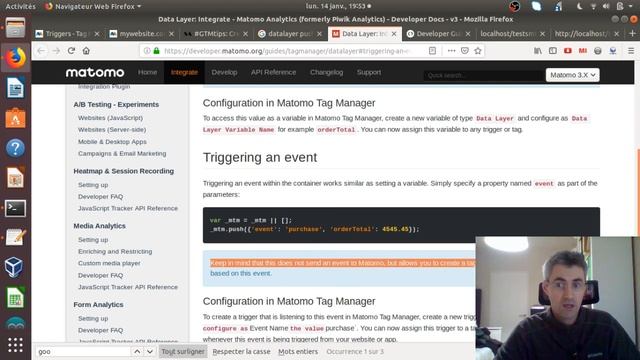Screen dimensions: 640x360
Task: Open page actions three-dots menu
Action: point(451,51)
